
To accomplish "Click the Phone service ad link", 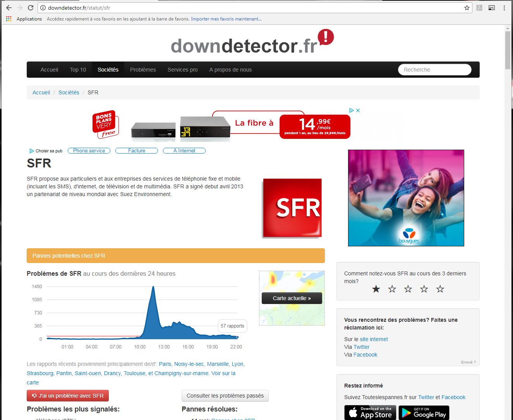I will point(89,151).
